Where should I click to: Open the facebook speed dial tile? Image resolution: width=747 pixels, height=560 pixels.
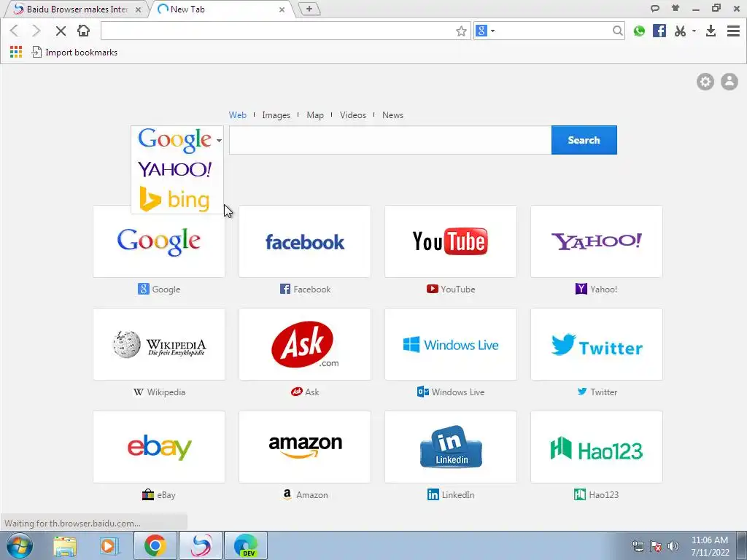pyautogui.click(x=305, y=241)
